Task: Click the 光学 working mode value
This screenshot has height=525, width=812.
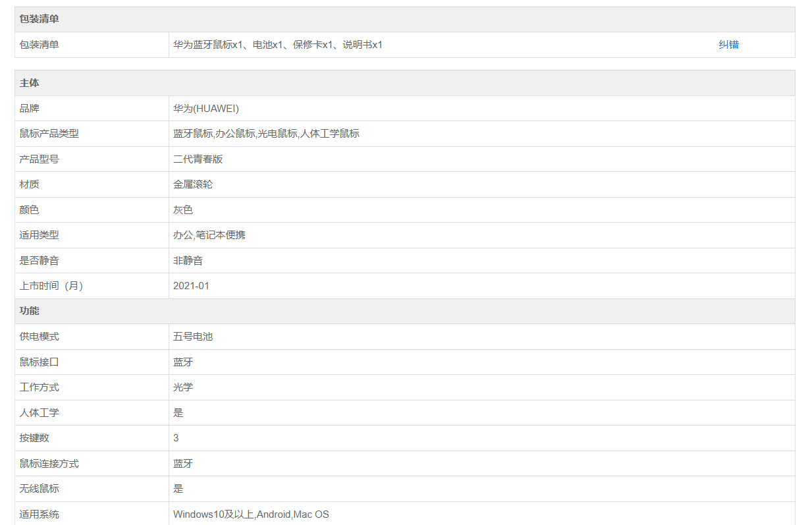Action: coord(183,387)
